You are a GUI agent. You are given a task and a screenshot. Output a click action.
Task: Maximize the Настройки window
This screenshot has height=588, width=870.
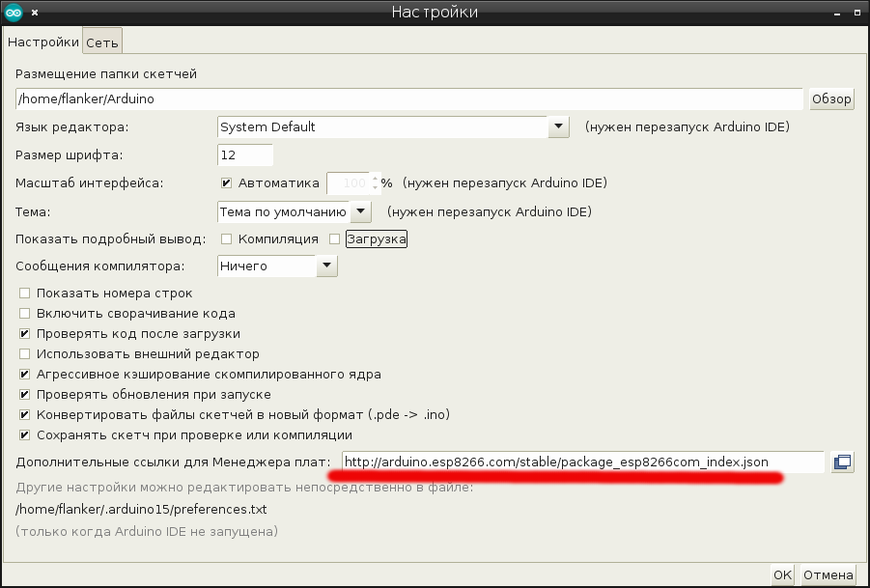coord(857,13)
